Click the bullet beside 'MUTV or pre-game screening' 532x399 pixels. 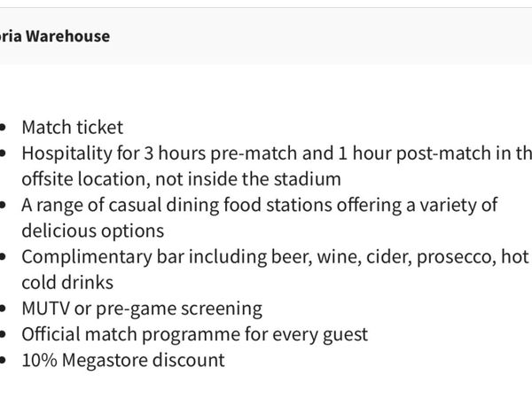pos(6,309)
